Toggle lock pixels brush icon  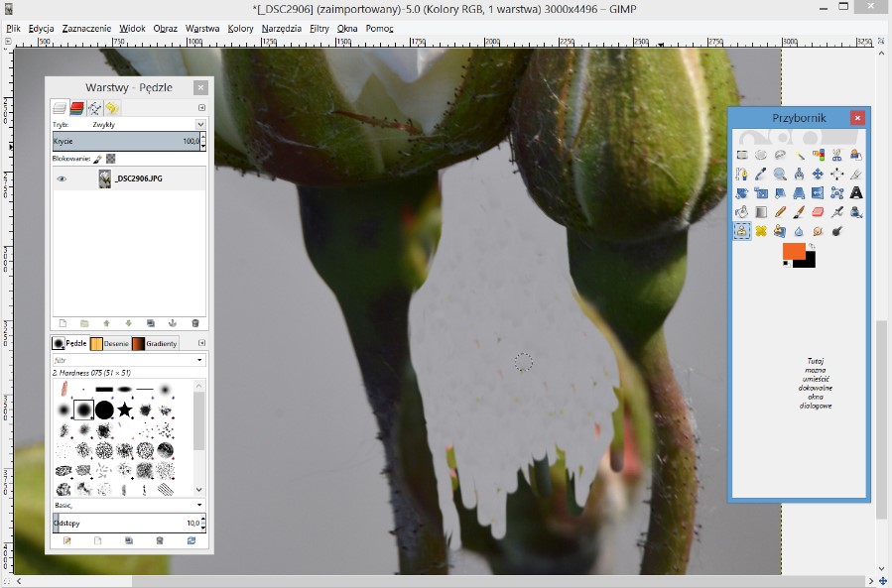(x=97, y=159)
